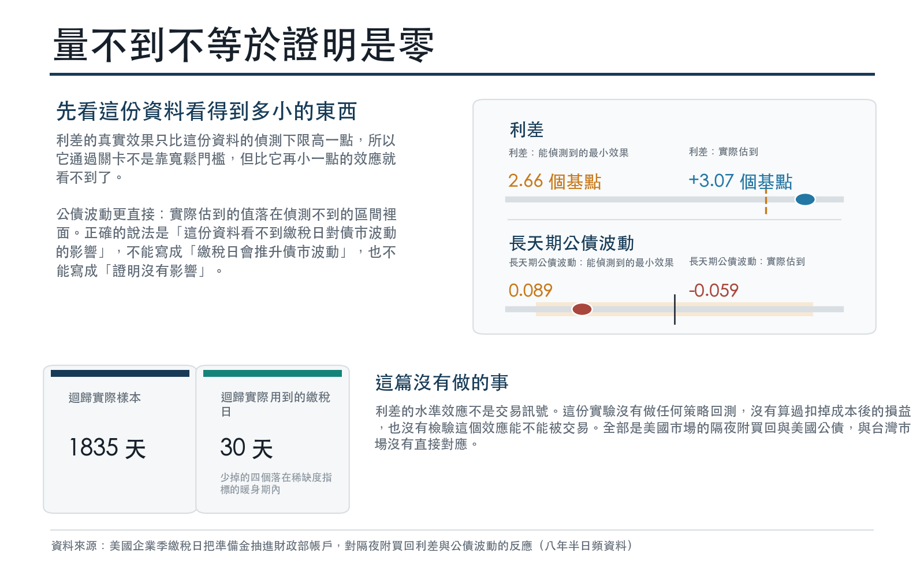This screenshot has height=578, width=924.
Task: Click the blue dot on the spread bar
Action: pyautogui.click(x=805, y=199)
